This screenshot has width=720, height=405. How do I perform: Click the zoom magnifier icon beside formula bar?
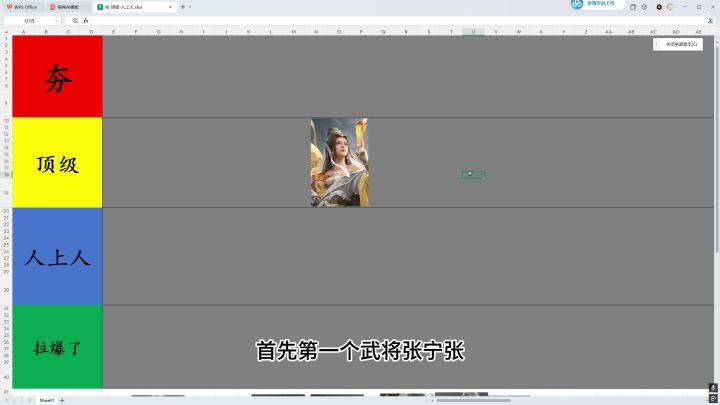click(75, 21)
